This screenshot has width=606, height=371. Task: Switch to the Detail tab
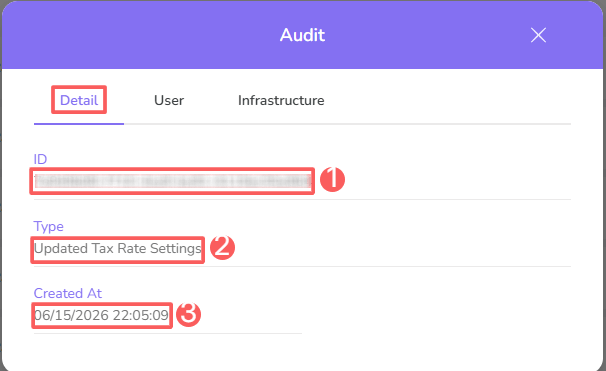tap(79, 100)
